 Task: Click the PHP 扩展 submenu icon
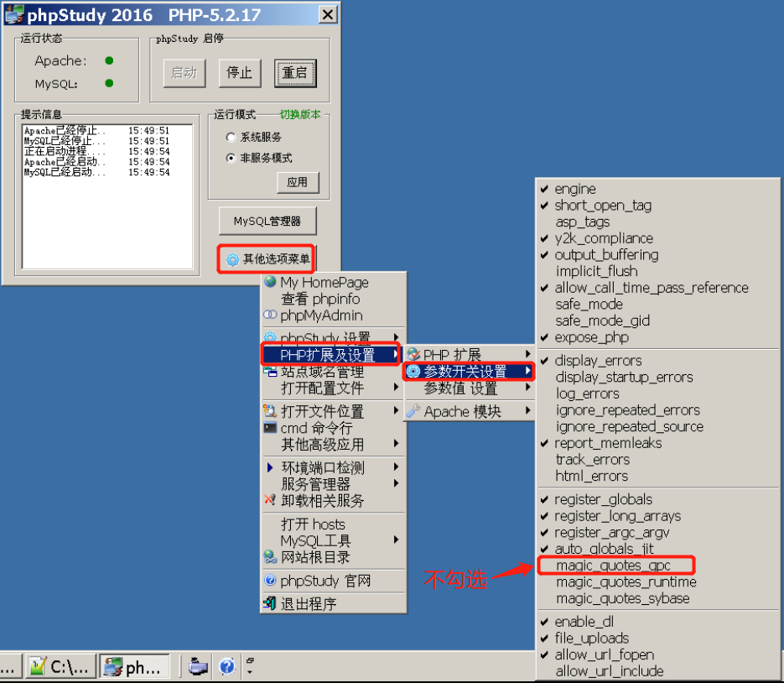pyautogui.click(x=413, y=354)
